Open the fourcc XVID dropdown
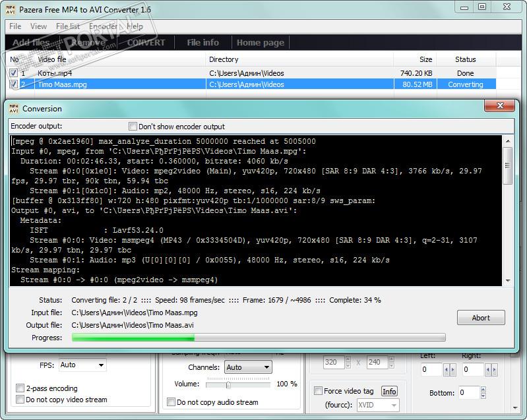This screenshot has width=527, height=420. 394,405
